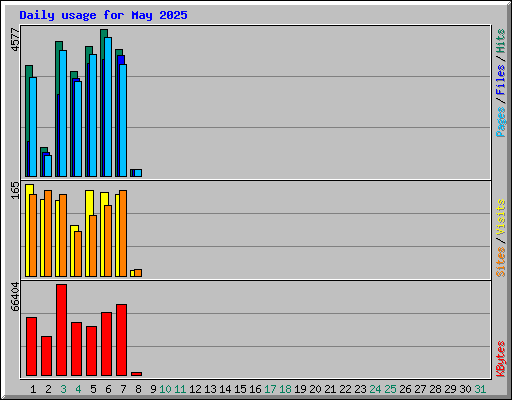Click the 165 visits axis value
The image size is (512, 400).
(15, 190)
